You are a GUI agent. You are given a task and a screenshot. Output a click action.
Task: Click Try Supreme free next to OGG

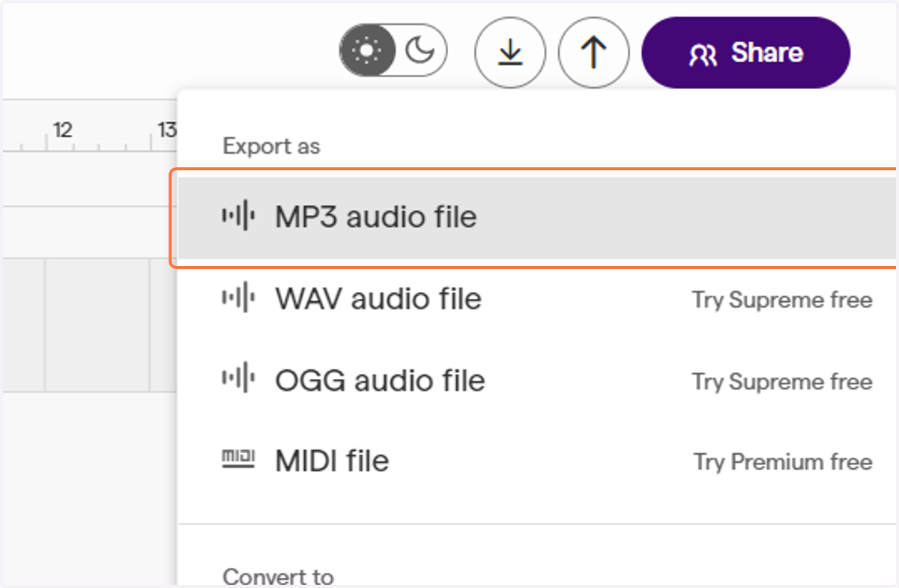tap(782, 382)
